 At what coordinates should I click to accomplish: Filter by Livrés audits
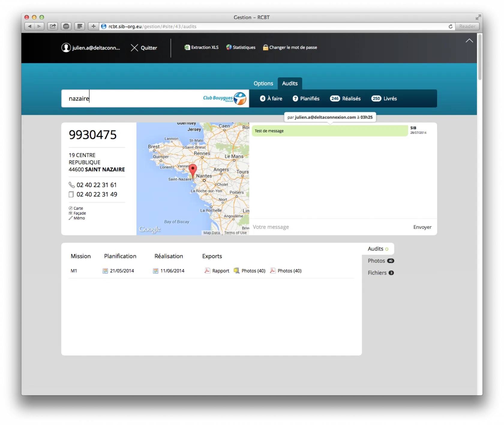click(384, 99)
